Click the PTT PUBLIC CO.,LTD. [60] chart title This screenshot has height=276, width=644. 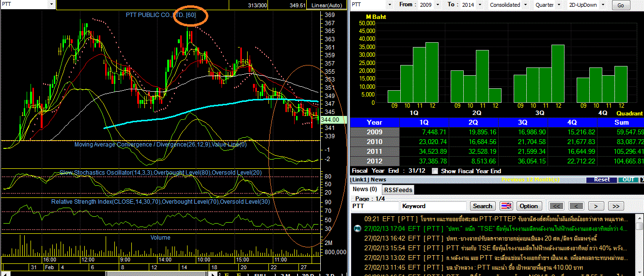pyautogui.click(x=161, y=15)
